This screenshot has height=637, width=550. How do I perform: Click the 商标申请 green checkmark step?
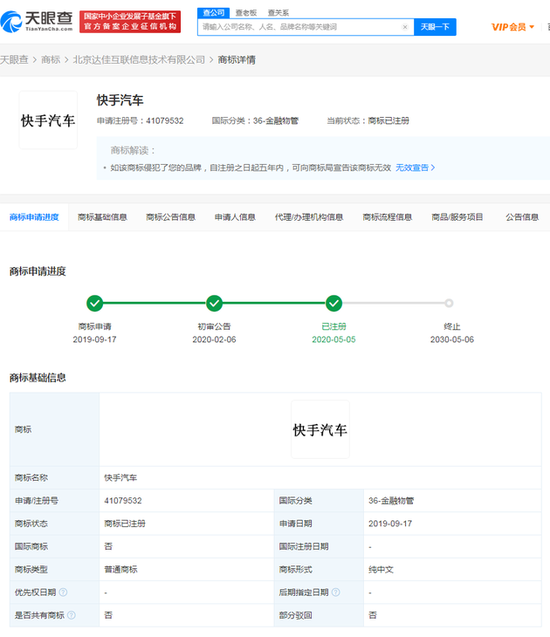click(95, 303)
